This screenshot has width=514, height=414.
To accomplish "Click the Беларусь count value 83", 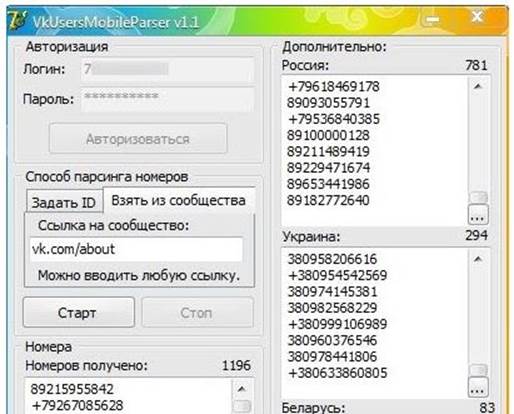I will [x=487, y=407].
